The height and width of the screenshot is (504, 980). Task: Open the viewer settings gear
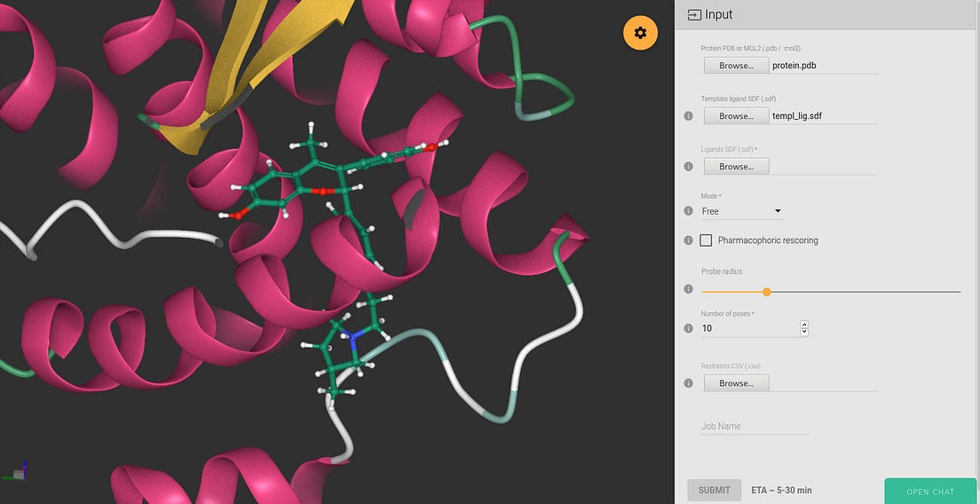[640, 33]
